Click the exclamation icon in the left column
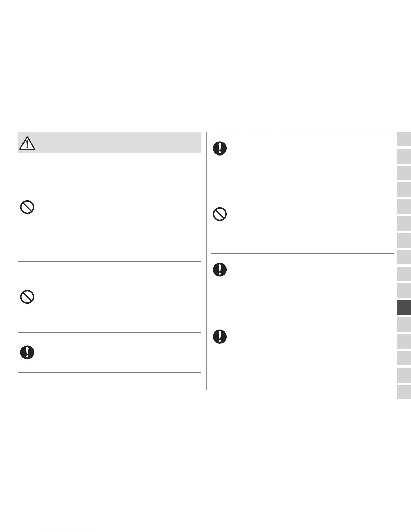The image size is (411, 532). point(27,352)
